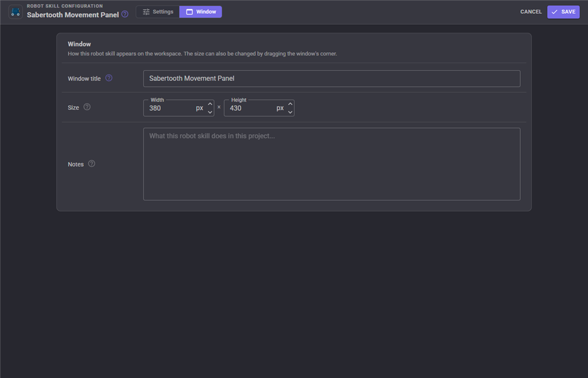Open the help icon beside Size
Screen dimensions: 588x378
87,107
